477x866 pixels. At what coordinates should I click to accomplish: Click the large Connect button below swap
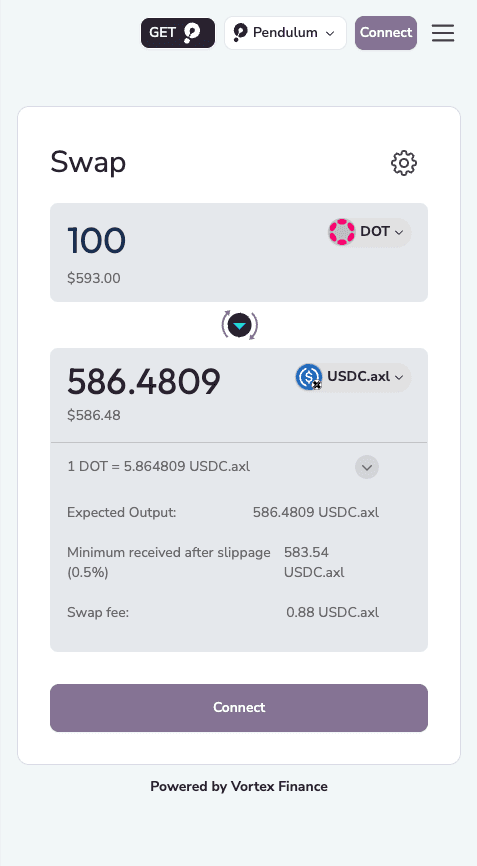pyautogui.click(x=239, y=708)
